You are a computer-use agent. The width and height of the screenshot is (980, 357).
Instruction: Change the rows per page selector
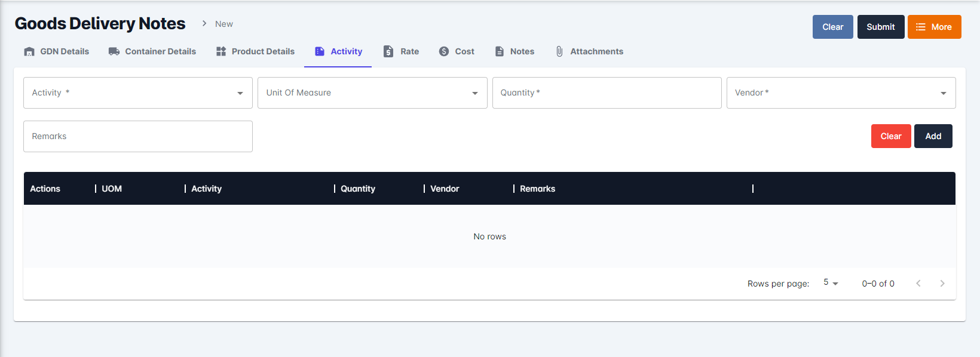pos(831,283)
